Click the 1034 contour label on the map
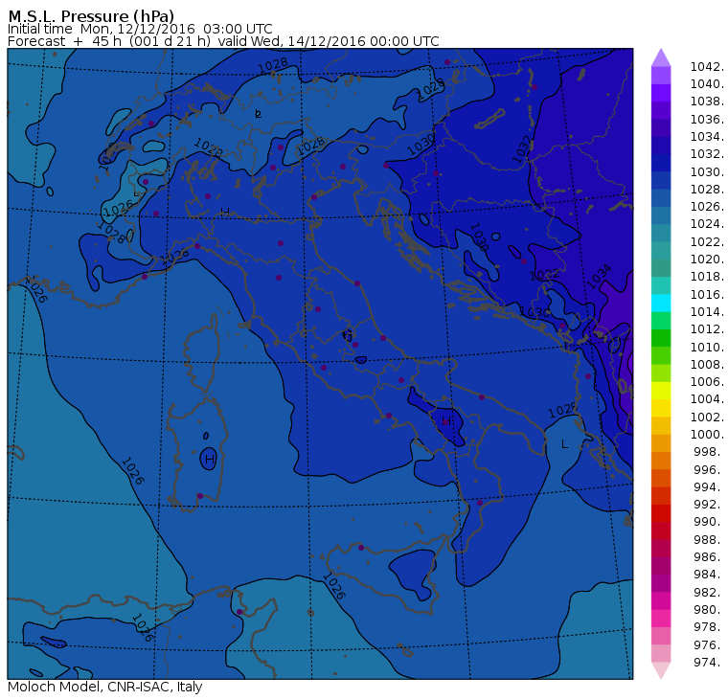Viewport: 728px width, 700px height. [601, 277]
